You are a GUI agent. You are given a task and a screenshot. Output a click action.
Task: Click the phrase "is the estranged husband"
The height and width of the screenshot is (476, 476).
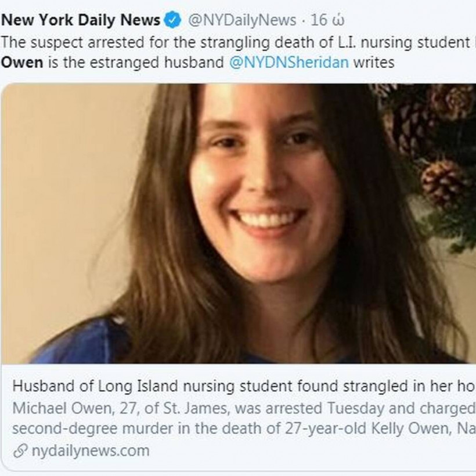click(136, 62)
